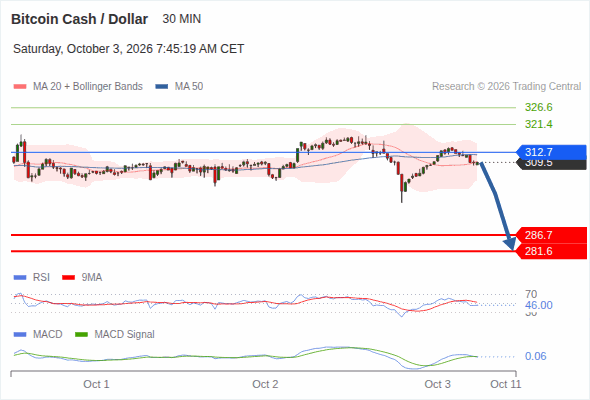
Task: Click the RSI 46.00 value label
Action: click(x=539, y=305)
